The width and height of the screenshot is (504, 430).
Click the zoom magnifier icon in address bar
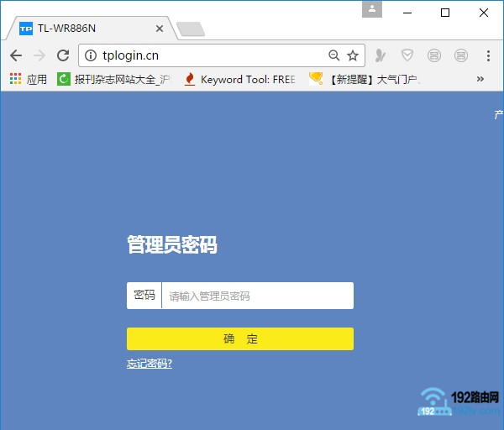(x=333, y=55)
